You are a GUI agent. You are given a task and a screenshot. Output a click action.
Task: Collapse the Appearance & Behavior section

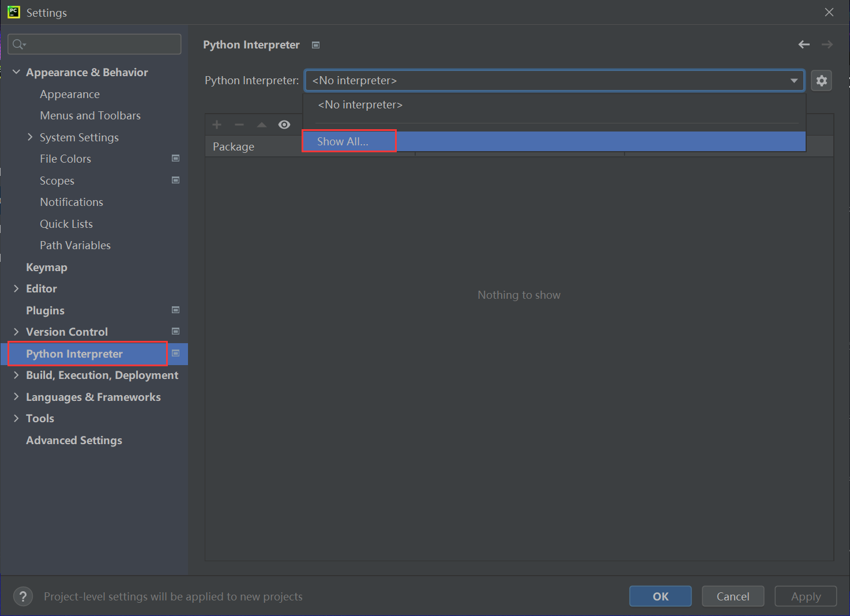tap(16, 72)
